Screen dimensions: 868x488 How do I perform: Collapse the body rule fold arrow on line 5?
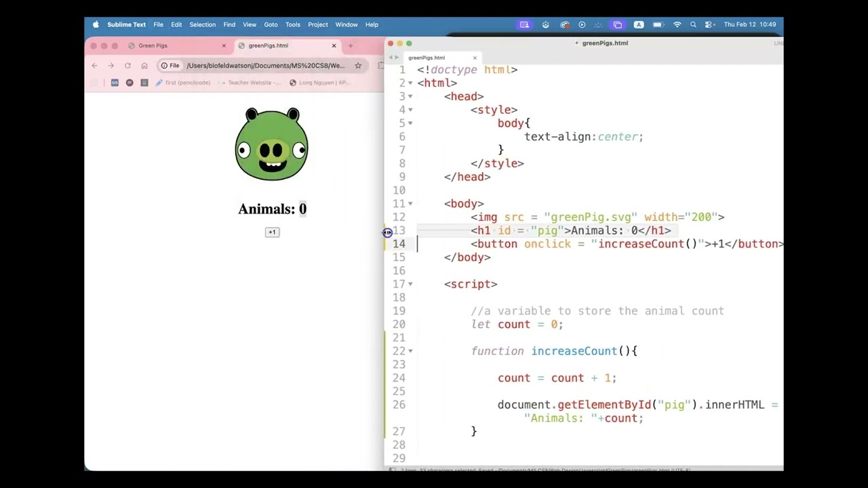click(x=410, y=123)
